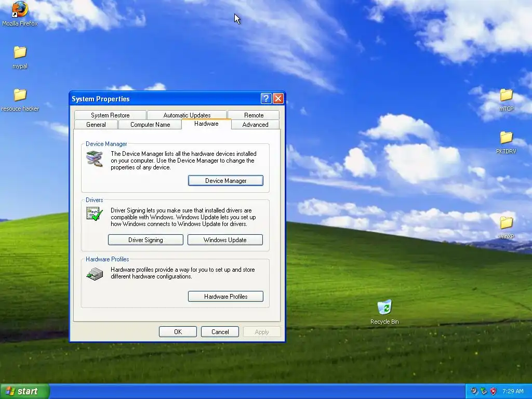Click the red security shield tray icon
Viewport: 532px width, 399px height.
(x=494, y=391)
